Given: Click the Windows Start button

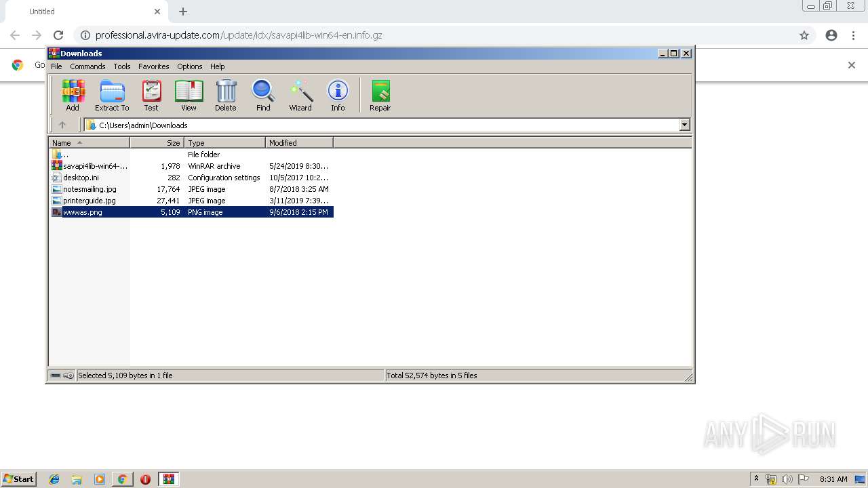Looking at the screenshot, I should click(x=18, y=479).
